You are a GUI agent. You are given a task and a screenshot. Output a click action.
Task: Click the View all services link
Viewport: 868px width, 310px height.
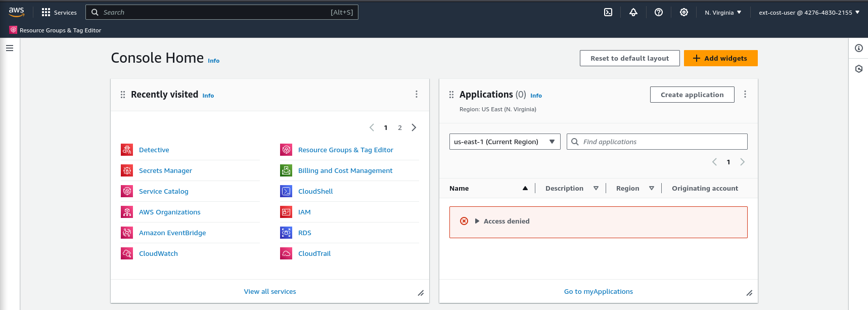(270, 291)
